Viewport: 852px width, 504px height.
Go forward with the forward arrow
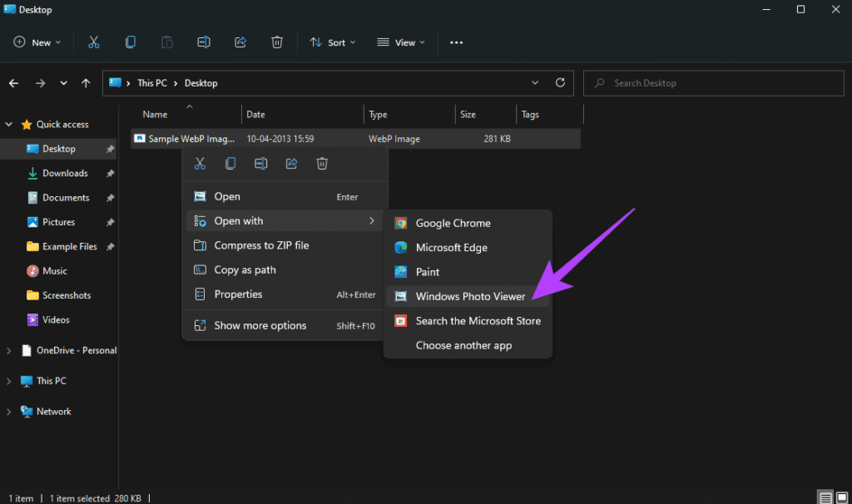(x=40, y=83)
